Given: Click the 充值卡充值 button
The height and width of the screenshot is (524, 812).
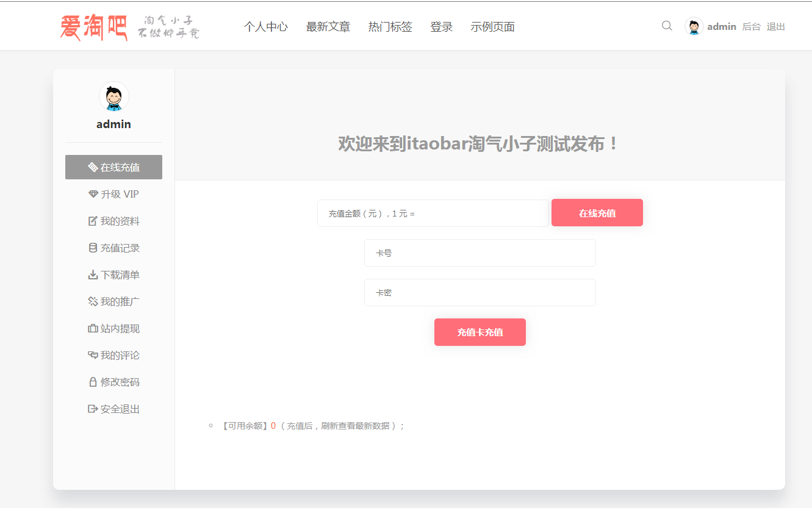Looking at the screenshot, I should pyautogui.click(x=480, y=332).
